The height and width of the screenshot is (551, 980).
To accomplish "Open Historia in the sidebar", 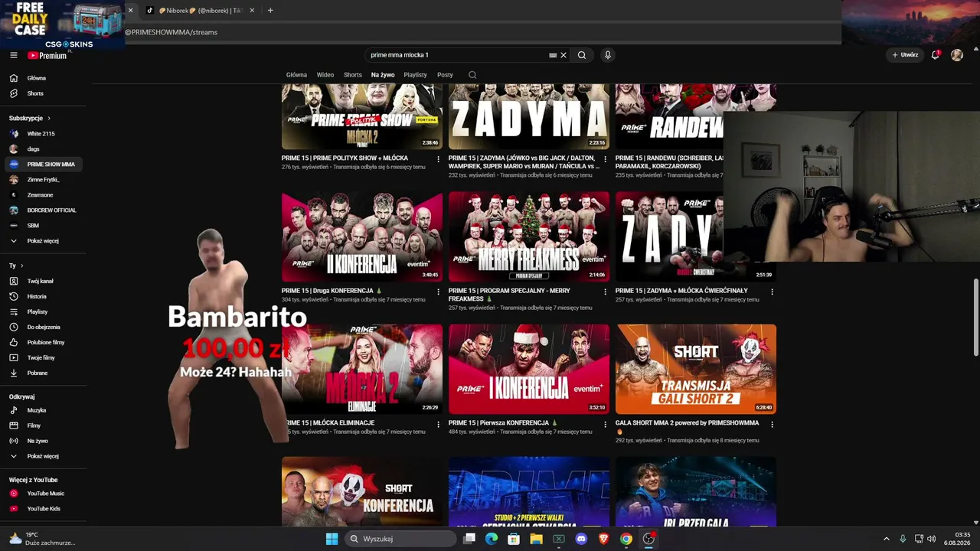I will 37,296.
